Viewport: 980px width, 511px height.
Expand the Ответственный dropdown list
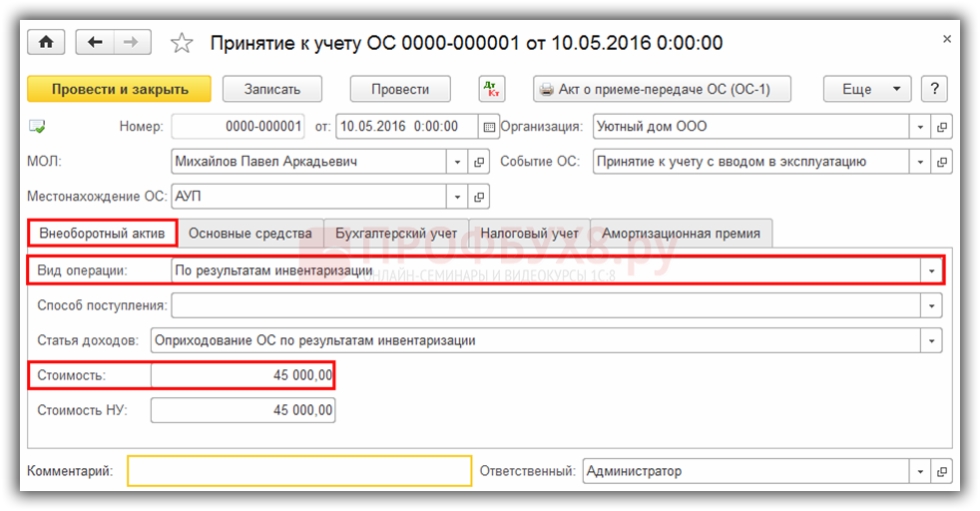coord(920,472)
